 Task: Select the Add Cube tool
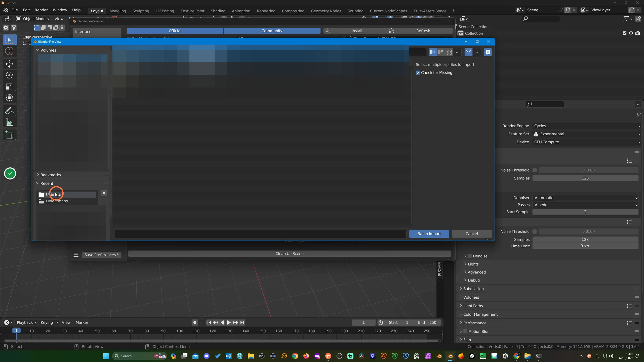9,135
